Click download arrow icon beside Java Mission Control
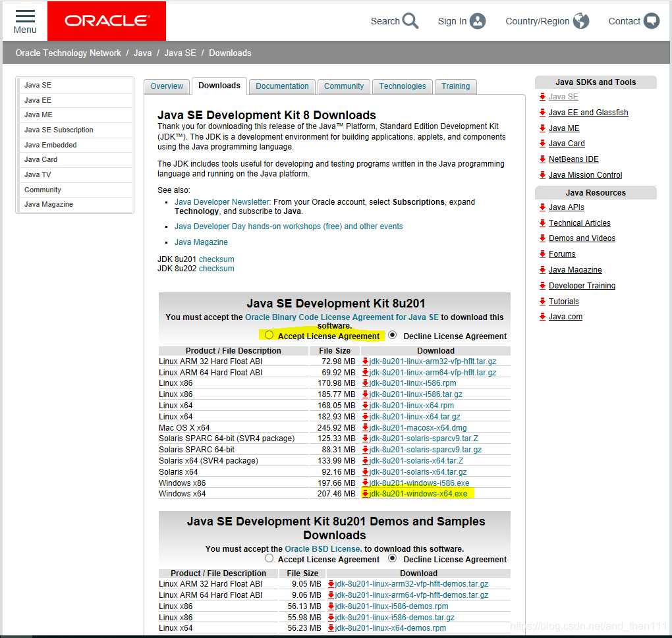 tap(543, 174)
